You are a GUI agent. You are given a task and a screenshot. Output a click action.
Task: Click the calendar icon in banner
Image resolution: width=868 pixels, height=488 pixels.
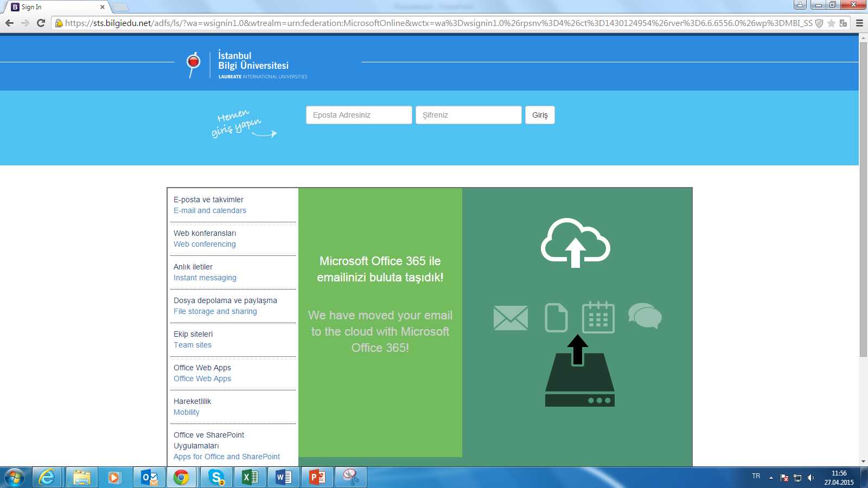[x=598, y=317]
